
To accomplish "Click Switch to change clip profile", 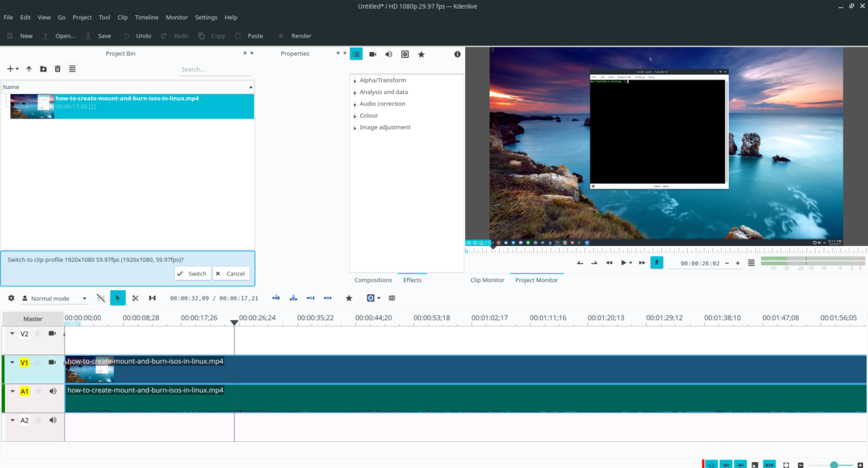I will (x=192, y=273).
